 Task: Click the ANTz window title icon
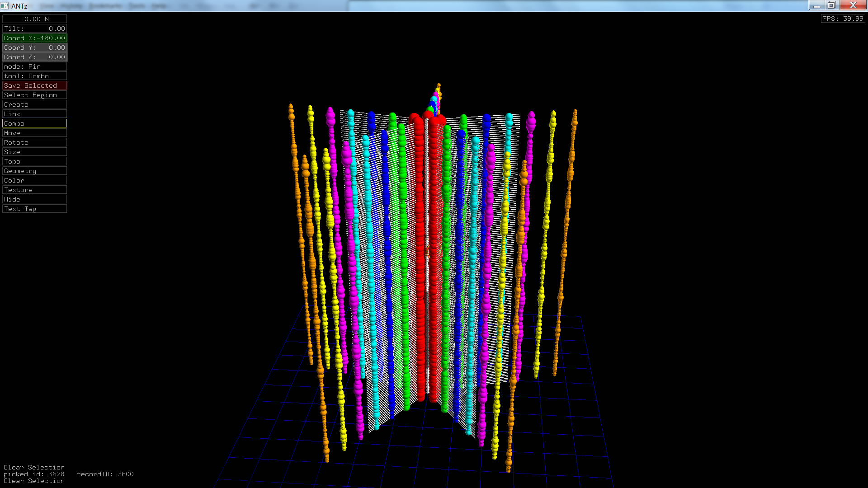[5, 6]
